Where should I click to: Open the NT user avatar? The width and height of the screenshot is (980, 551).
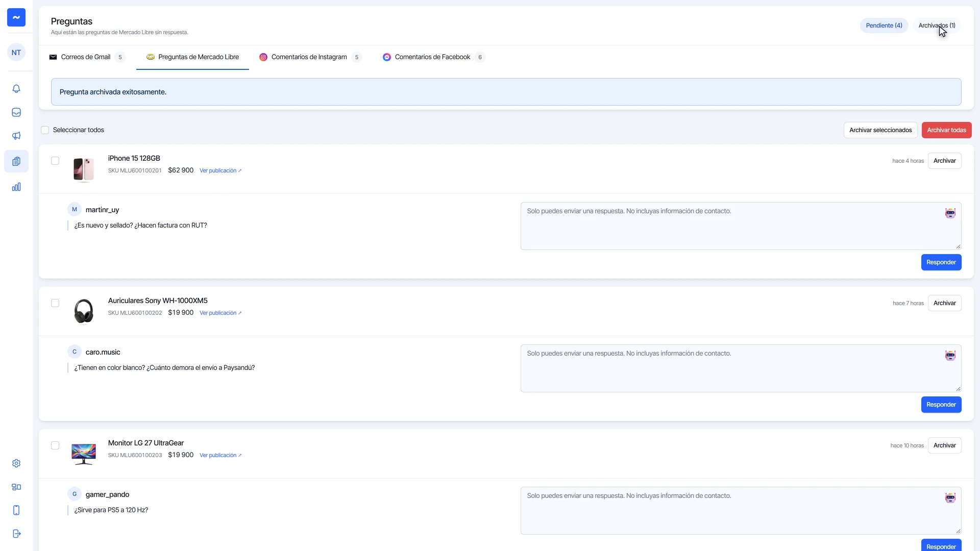(x=16, y=53)
